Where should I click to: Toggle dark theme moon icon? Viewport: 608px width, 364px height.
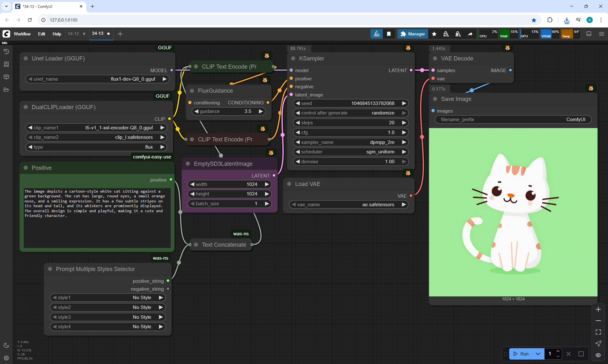click(6, 345)
